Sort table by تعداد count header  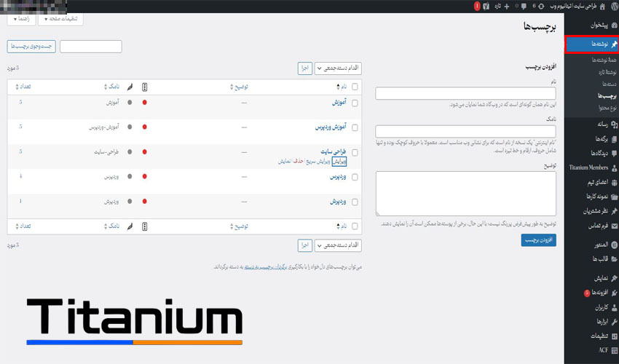[x=23, y=87]
